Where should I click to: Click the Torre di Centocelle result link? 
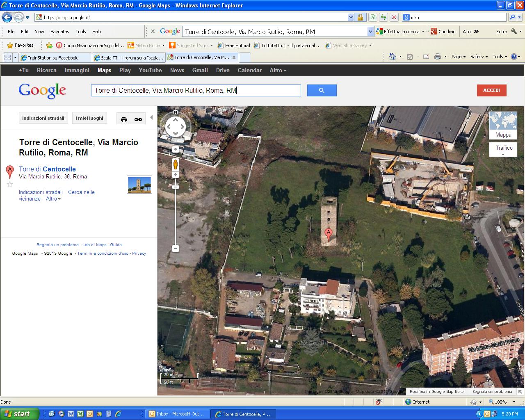pyautogui.click(x=47, y=169)
